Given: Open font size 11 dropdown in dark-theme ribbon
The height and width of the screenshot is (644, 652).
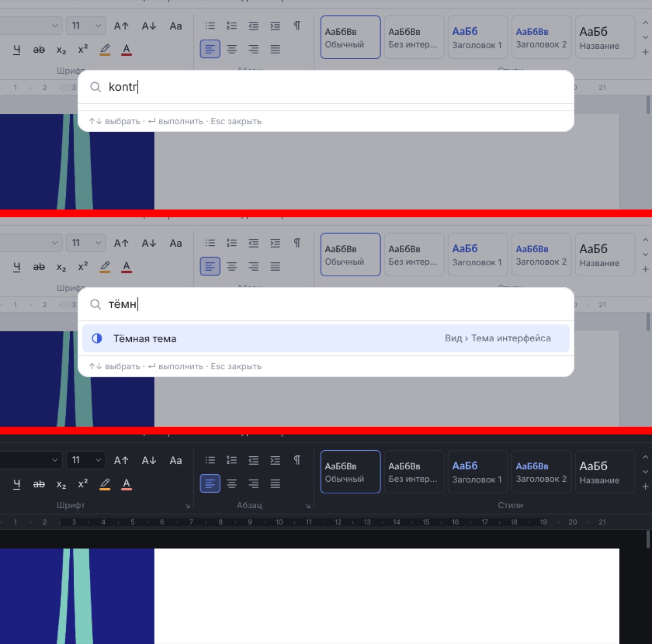Looking at the screenshot, I should (86, 460).
